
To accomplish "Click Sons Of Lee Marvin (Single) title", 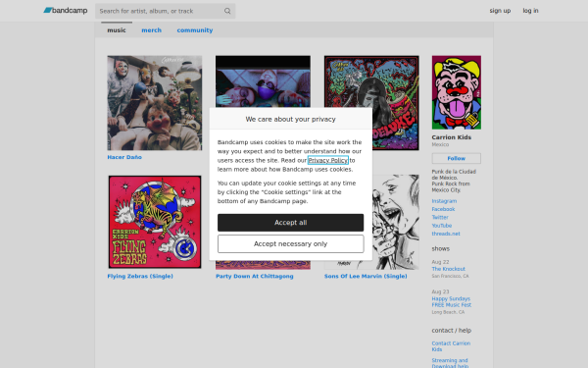I will [x=366, y=276].
